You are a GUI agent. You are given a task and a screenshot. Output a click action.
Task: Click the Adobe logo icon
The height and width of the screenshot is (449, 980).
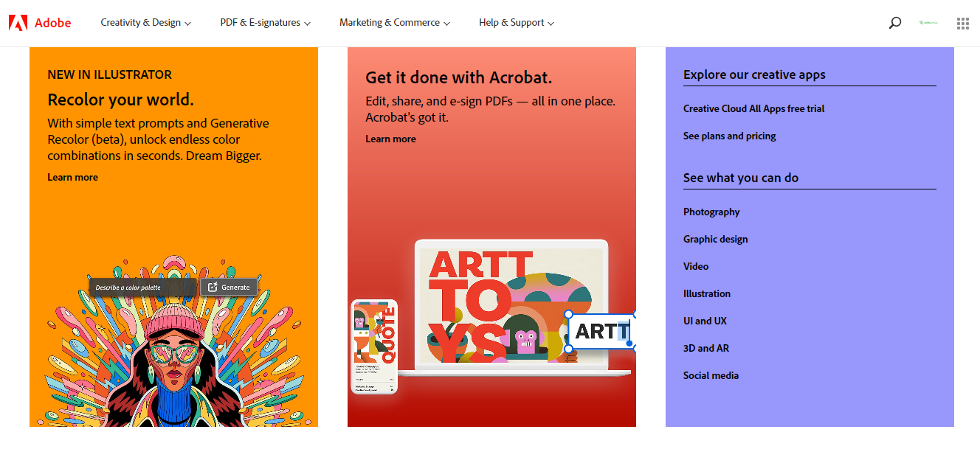(18, 23)
